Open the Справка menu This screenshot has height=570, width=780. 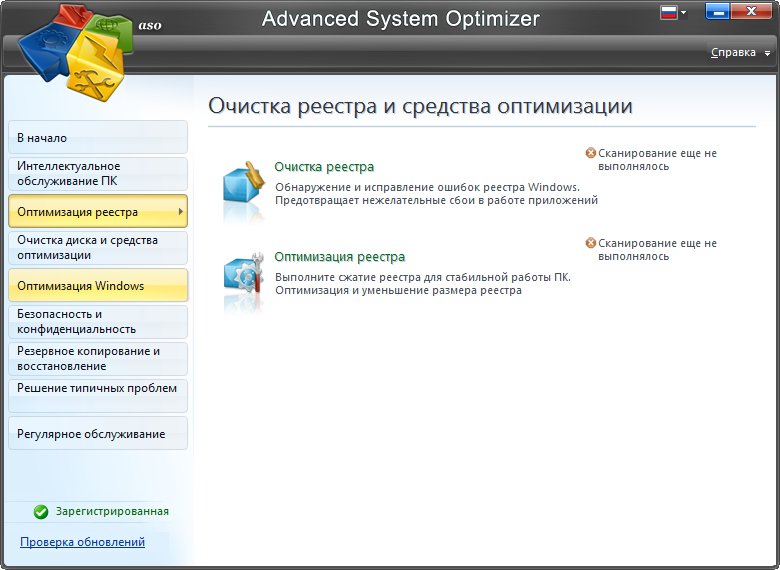(733, 52)
